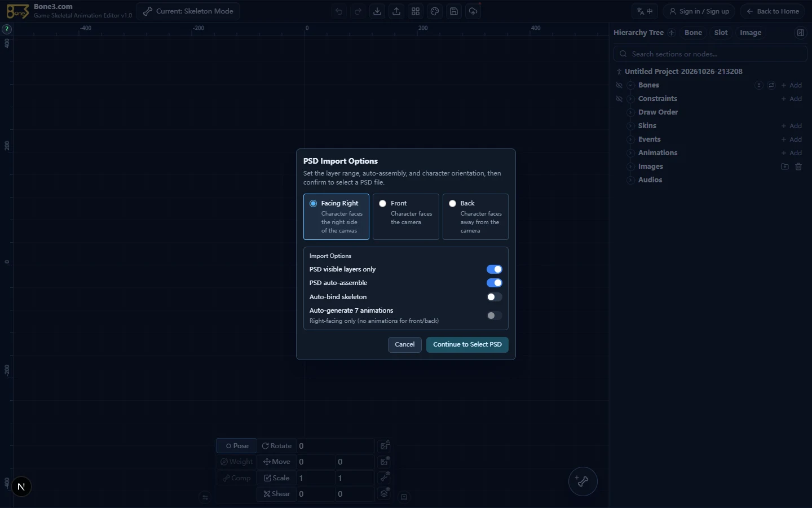Cancel the PSD Import Options dialog

(405, 345)
